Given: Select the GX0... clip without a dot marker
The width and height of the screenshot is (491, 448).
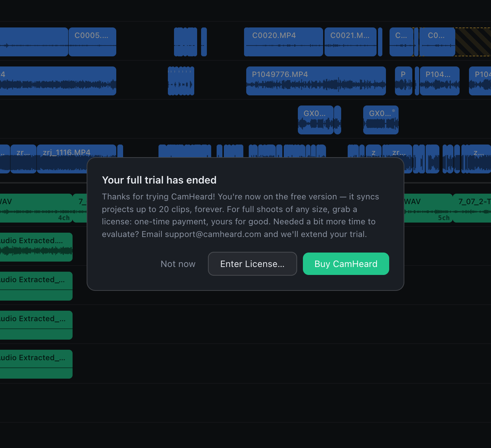Looking at the screenshot, I should coord(316,120).
